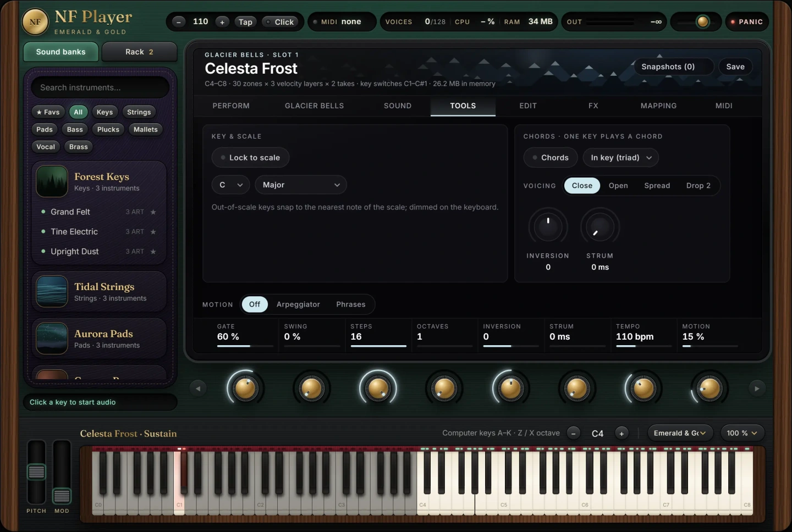Open the Mapping tab
The image size is (792, 532).
[658, 106]
